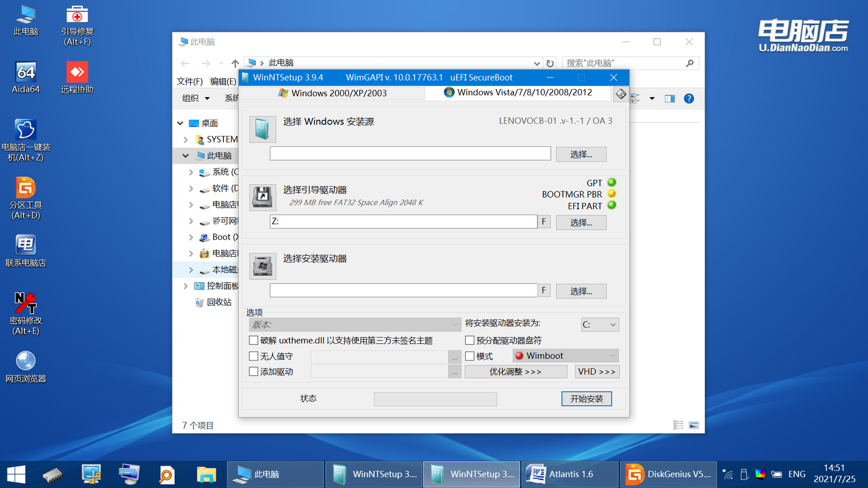Click the Windows source path field
This screenshot has width=868, height=488.
(410, 153)
